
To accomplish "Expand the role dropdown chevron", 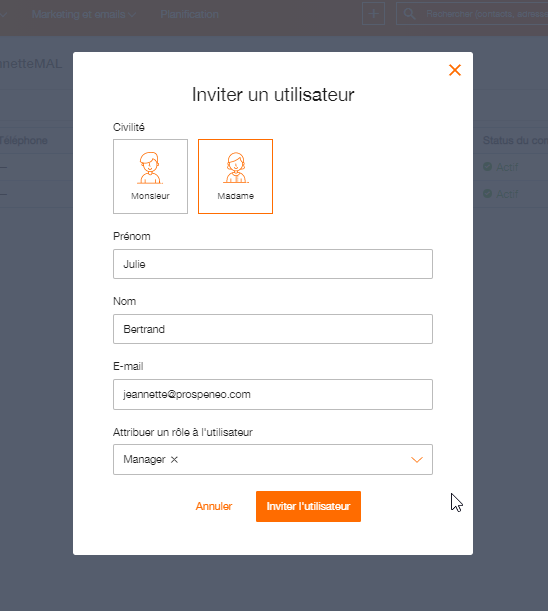I will [x=417, y=460].
